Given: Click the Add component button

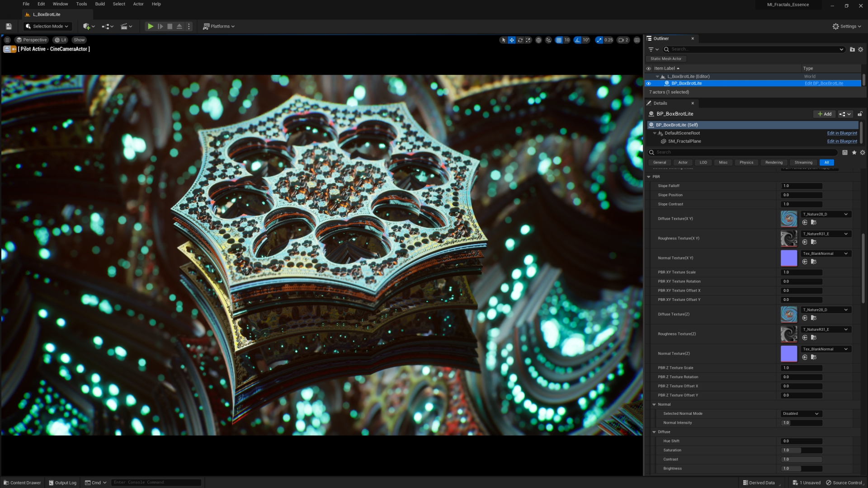Looking at the screenshot, I should [824, 114].
